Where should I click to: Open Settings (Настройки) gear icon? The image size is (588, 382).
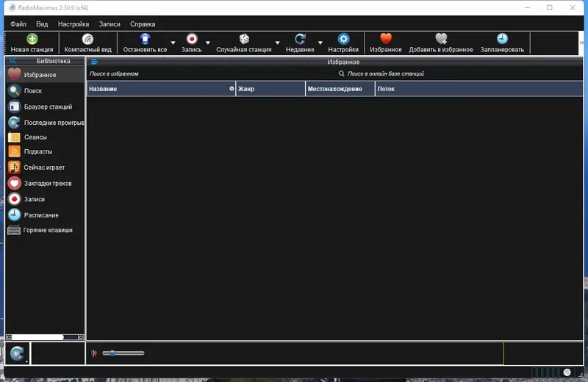pyautogui.click(x=343, y=39)
